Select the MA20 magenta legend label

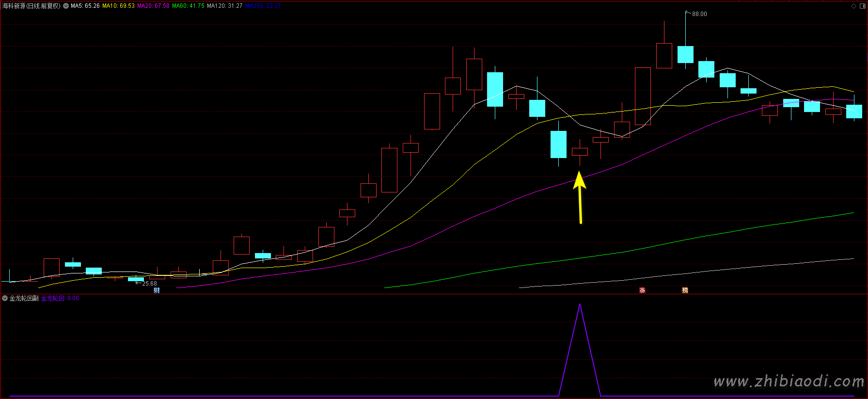click(153, 6)
